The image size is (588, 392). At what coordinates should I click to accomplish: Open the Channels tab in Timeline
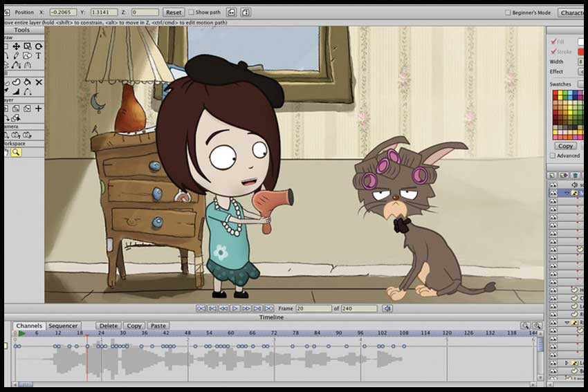(x=30, y=326)
